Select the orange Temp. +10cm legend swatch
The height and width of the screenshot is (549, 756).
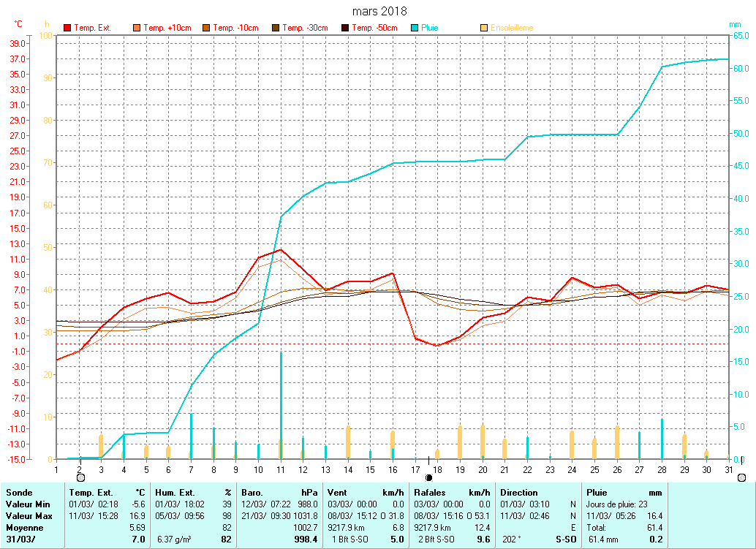pos(137,28)
